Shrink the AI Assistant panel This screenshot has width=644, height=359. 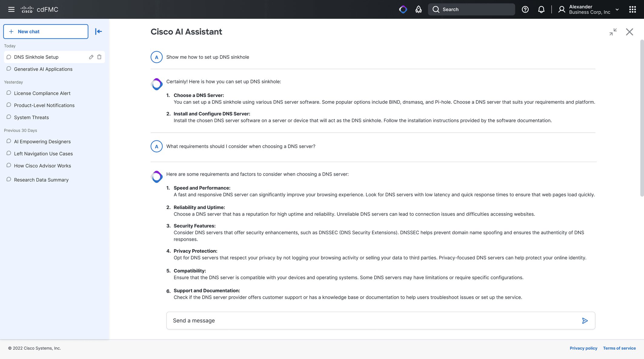click(613, 32)
